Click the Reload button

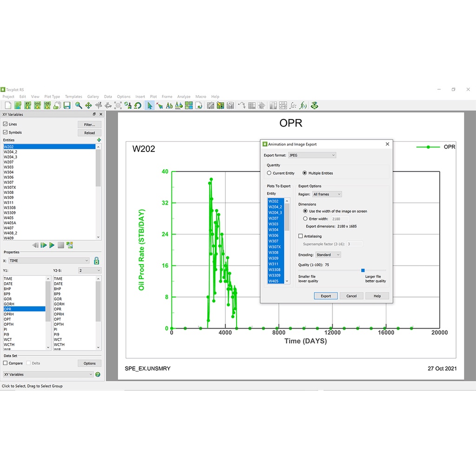pyautogui.click(x=89, y=132)
